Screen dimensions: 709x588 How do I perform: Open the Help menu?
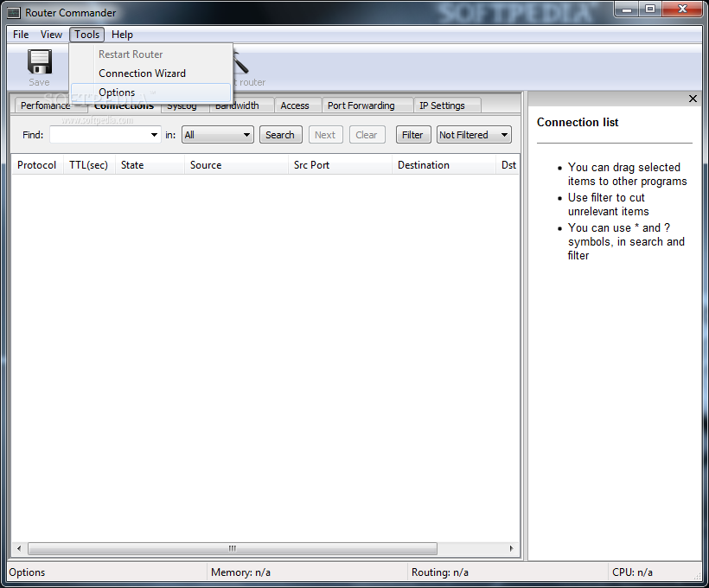click(122, 35)
